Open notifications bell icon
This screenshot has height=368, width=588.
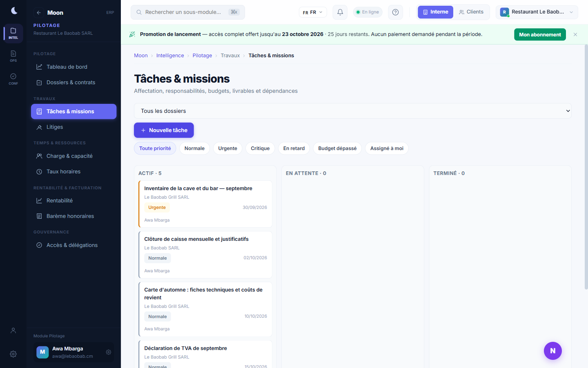(340, 12)
